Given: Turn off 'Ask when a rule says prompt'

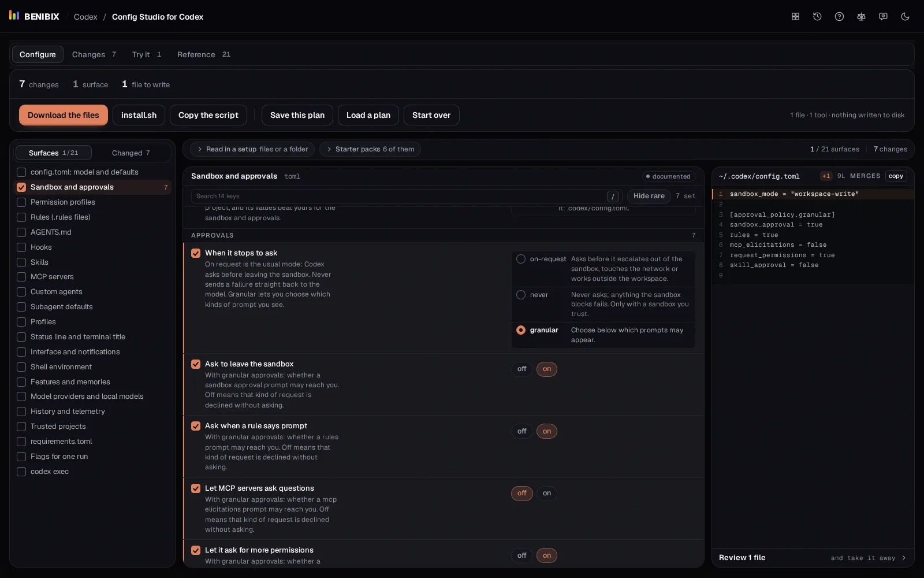Looking at the screenshot, I should pos(522,431).
